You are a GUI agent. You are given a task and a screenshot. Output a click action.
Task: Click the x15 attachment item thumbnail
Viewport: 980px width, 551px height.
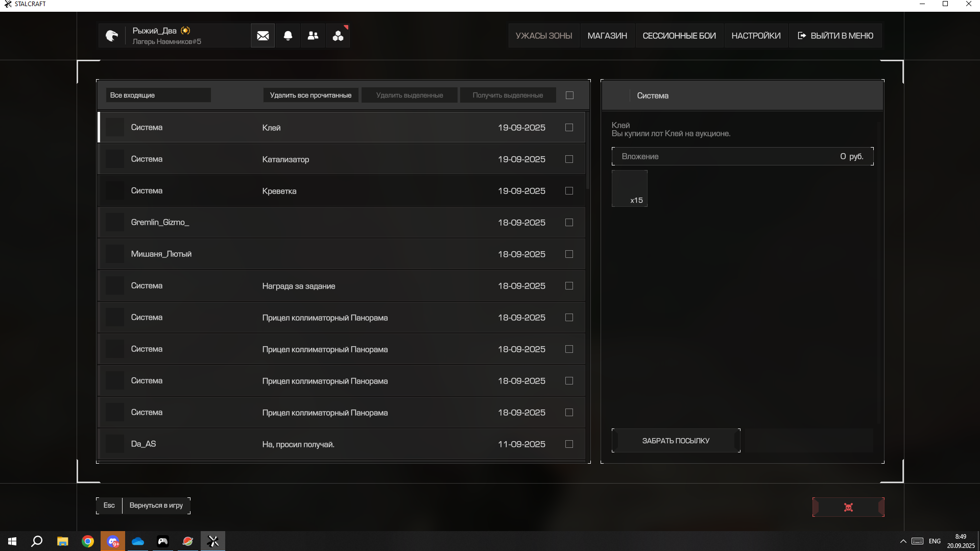(629, 188)
